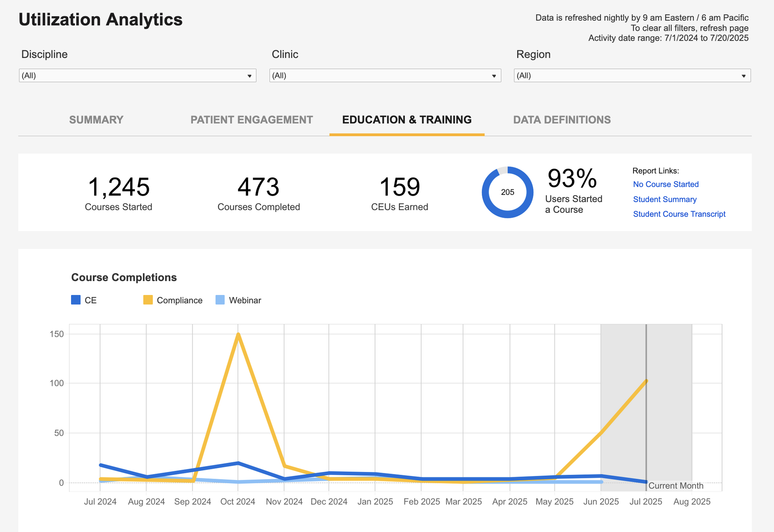The width and height of the screenshot is (774, 532).
Task: Click the CE legend color swatch
Action: (x=76, y=300)
